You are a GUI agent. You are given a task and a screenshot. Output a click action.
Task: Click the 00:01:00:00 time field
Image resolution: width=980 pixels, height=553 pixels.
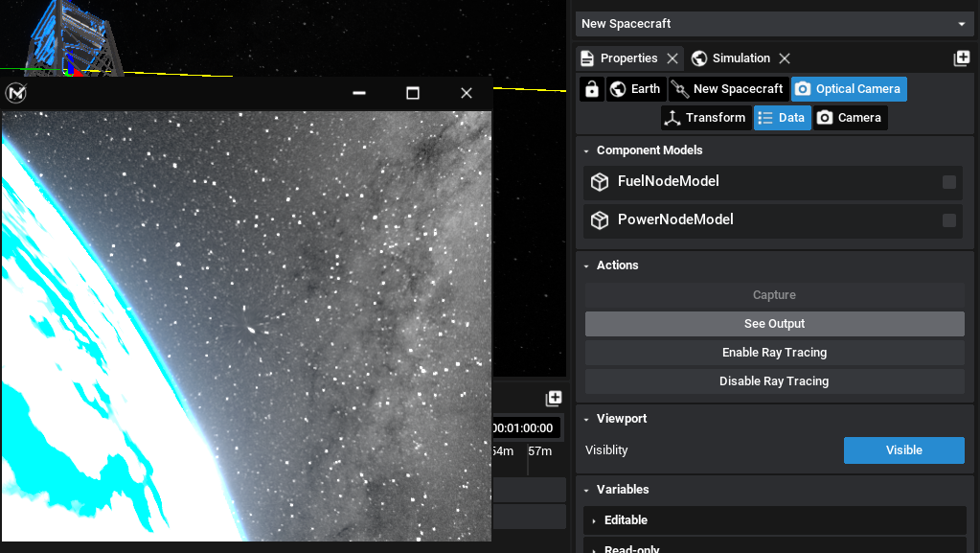coord(525,427)
